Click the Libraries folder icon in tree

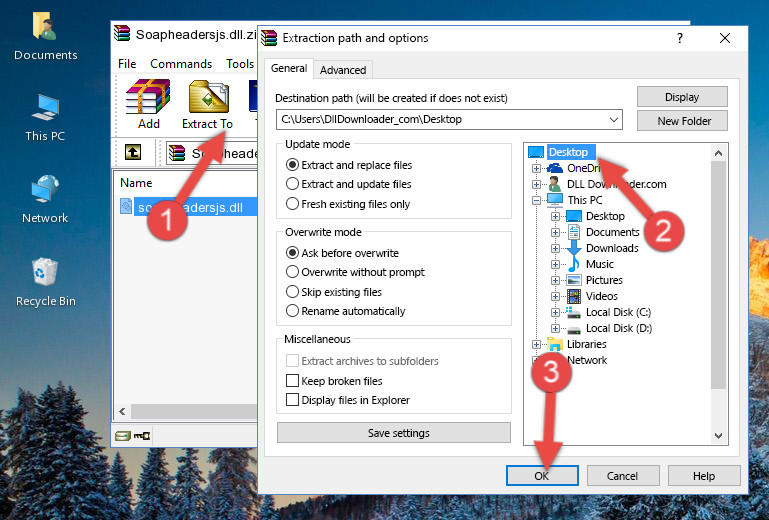(x=555, y=344)
